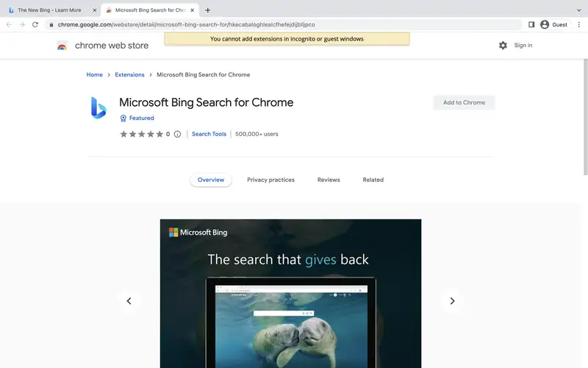588x368 pixels.
Task: Click the Featured label
Action: click(x=142, y=118)
